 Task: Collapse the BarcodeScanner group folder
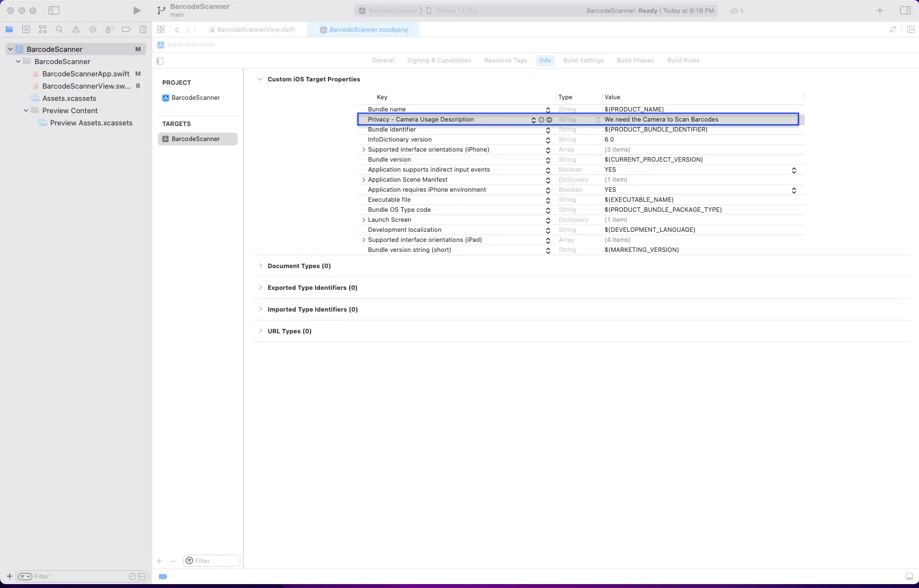point(18,61)
